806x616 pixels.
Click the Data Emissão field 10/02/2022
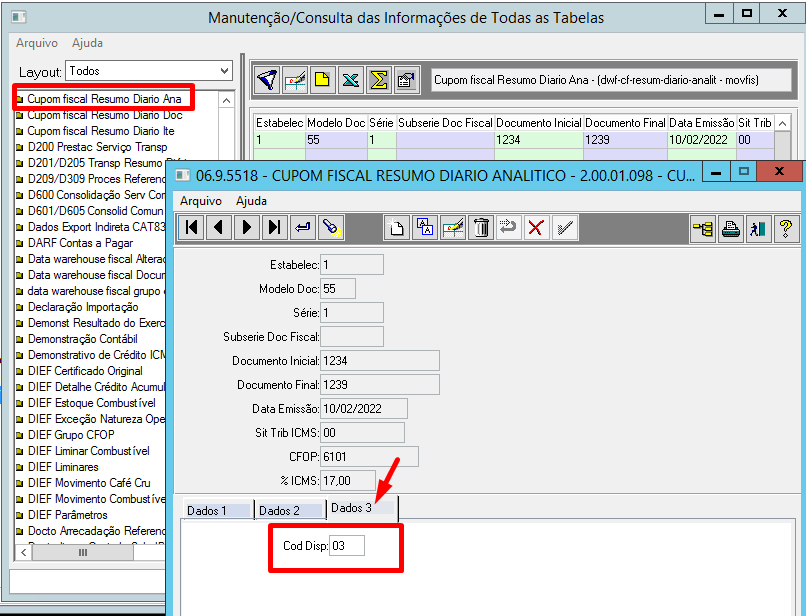tap(364, 409)
